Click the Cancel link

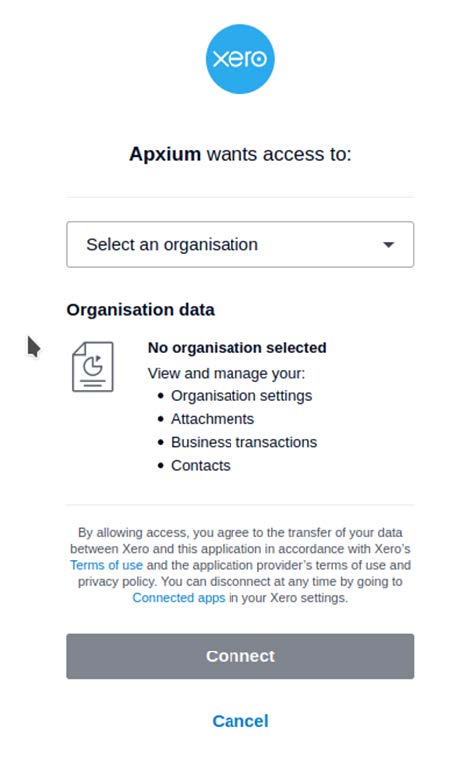(x=240, y=721)
